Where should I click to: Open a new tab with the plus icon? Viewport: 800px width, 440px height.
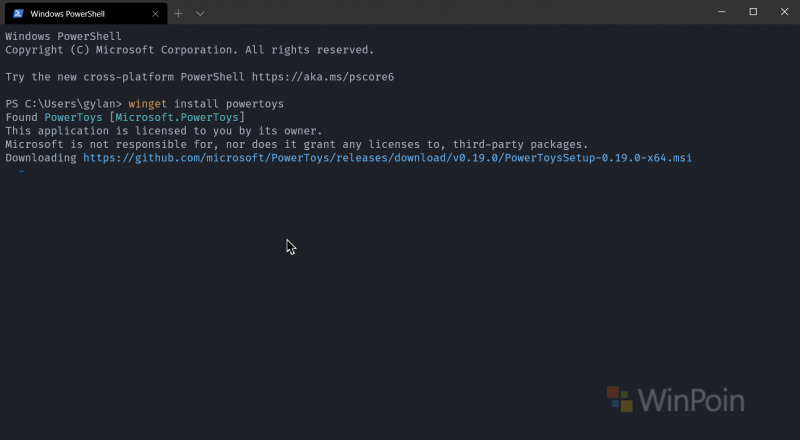click(178, 14)
